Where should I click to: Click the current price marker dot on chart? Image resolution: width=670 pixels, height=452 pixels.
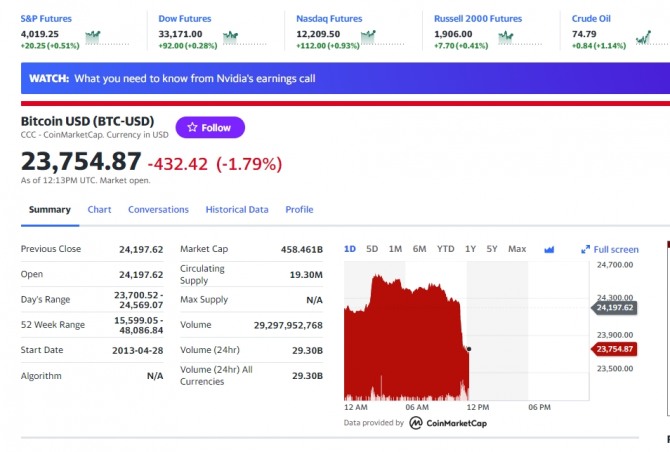pos(469,349)
